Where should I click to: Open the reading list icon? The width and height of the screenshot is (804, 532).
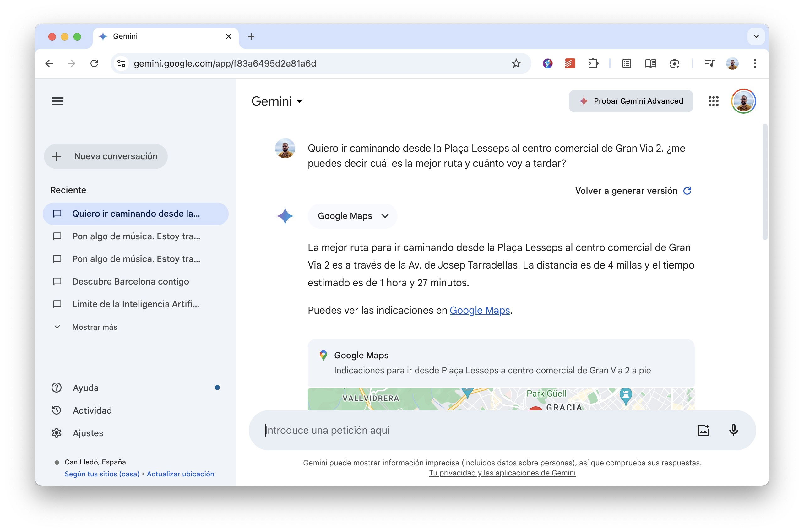tap(627, 63)
